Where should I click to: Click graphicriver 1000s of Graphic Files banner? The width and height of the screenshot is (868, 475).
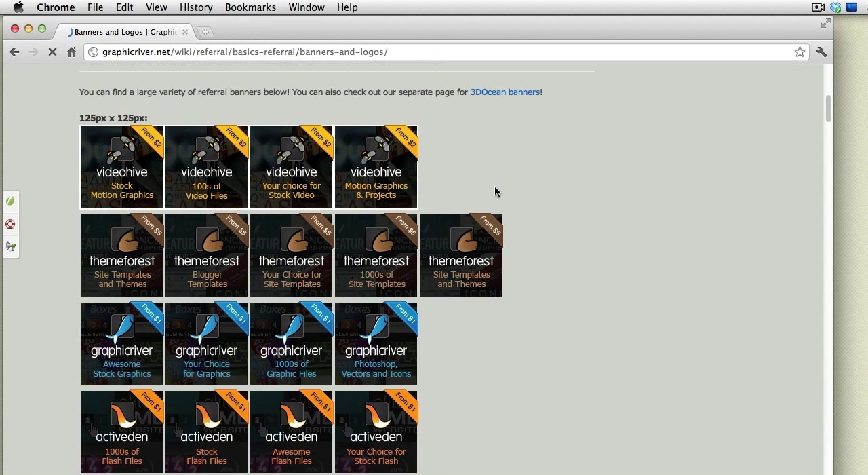coord(292,344)
